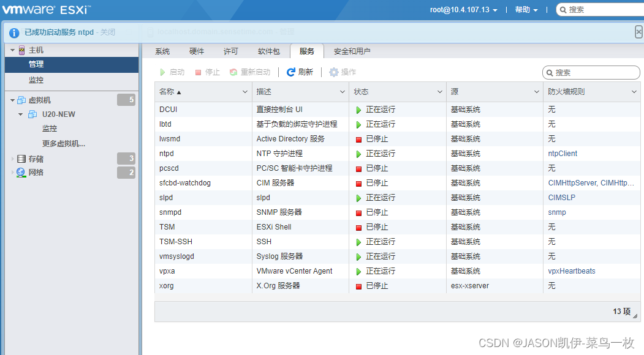Dismiss the ntpd notification with its close X
The height and width of the screenshot is (355, 644).
638,32
